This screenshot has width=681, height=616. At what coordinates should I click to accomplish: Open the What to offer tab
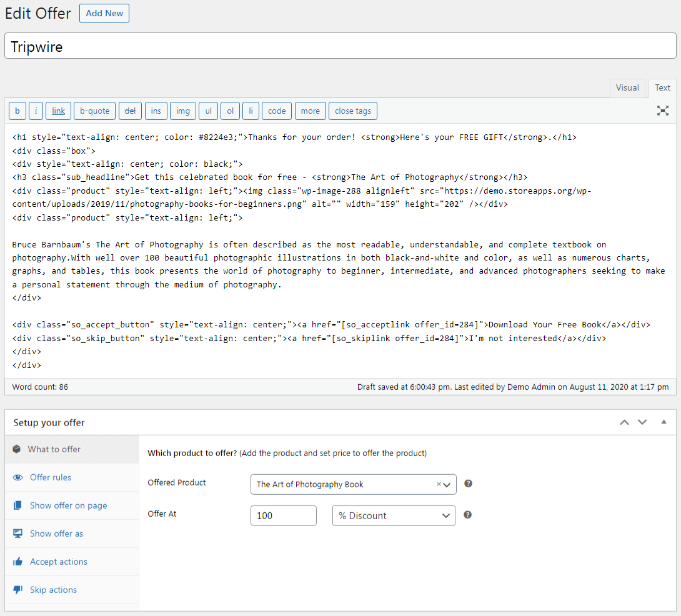tap(72, 449)
